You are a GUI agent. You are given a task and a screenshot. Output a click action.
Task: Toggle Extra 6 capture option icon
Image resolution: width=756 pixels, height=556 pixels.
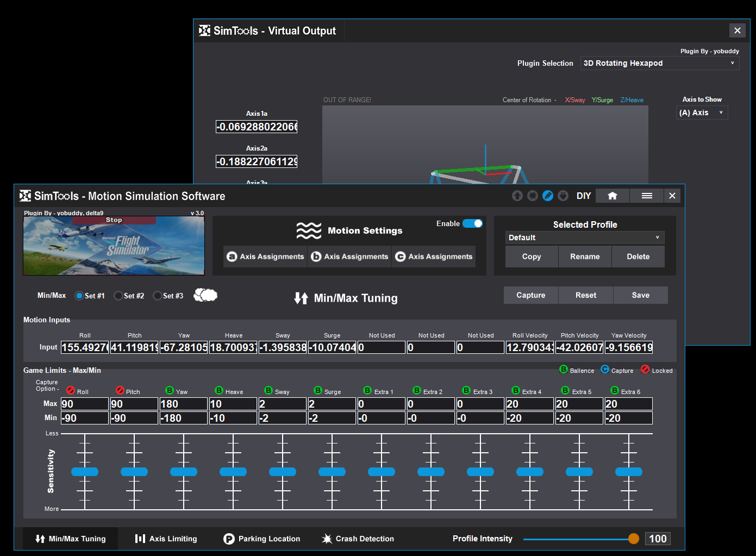615,390
